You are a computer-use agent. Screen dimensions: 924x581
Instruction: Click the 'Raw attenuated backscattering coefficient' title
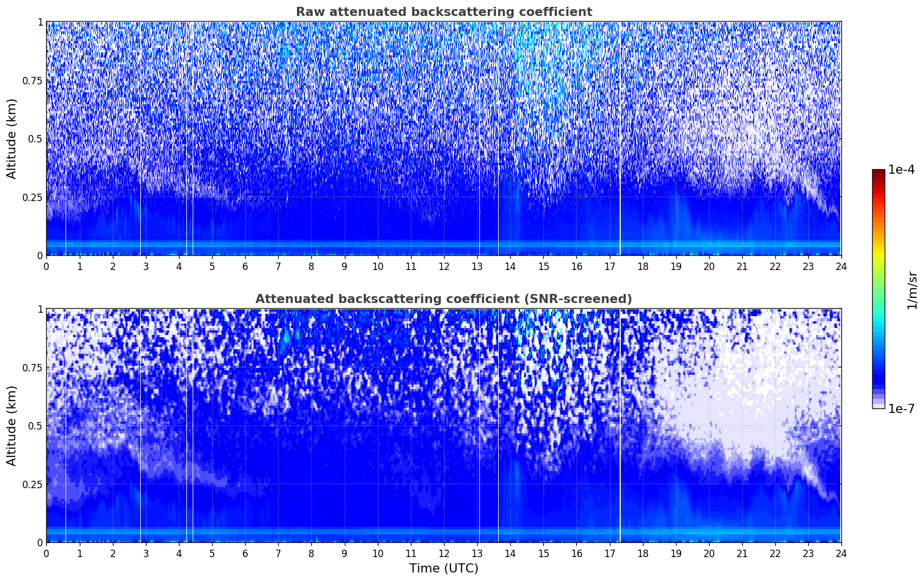[x=443, y=12]
